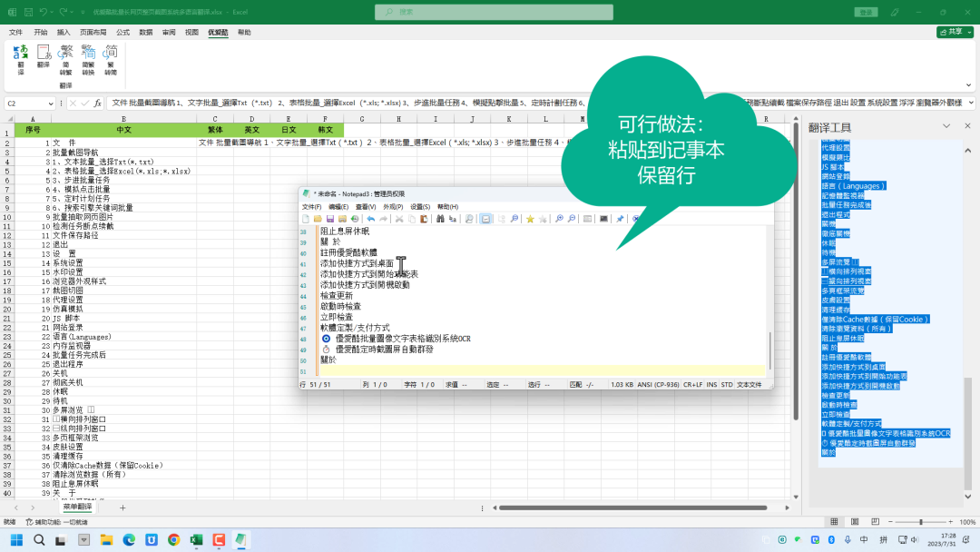Open the 文件(F) menu in Notepad3
This screenshot has width=980, height=552.
312,207
